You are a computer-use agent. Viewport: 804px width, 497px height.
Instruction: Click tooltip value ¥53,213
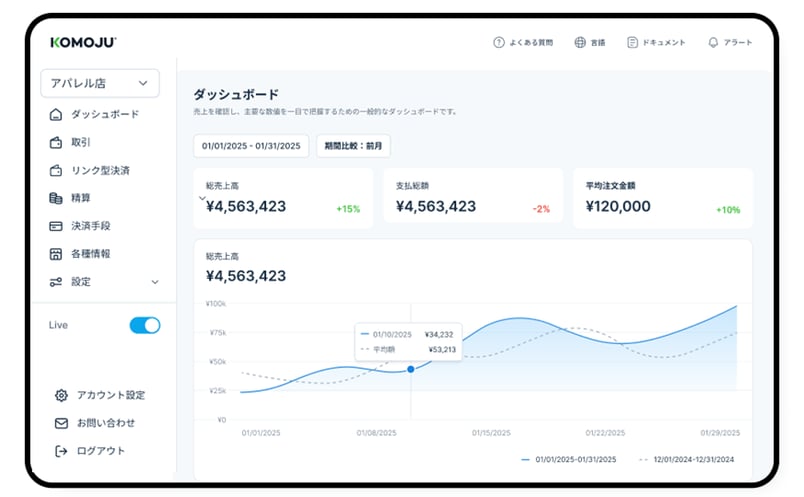(x=441, y=350)
